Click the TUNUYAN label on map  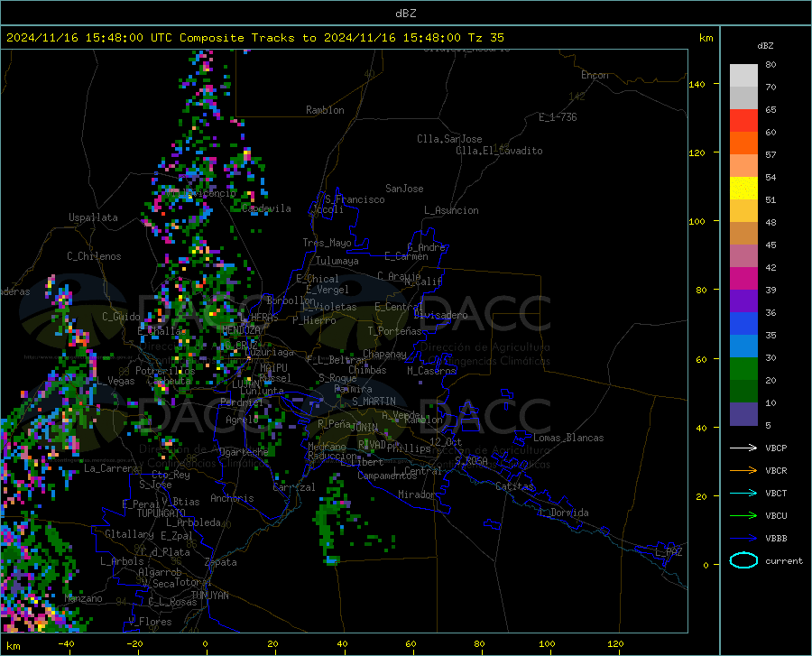[209, 596]
